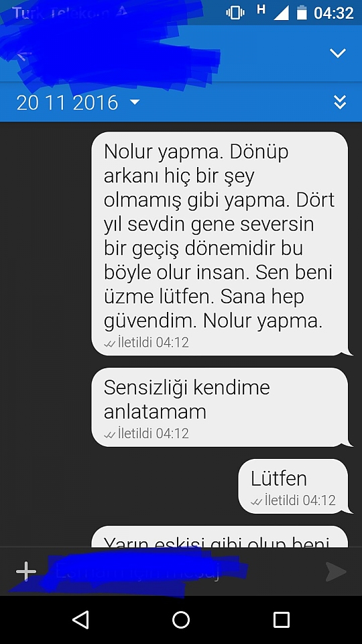This screenshot has width=362, height=644.
Task: Tap the Android back navigation triangle
Action: click(81, 619)
